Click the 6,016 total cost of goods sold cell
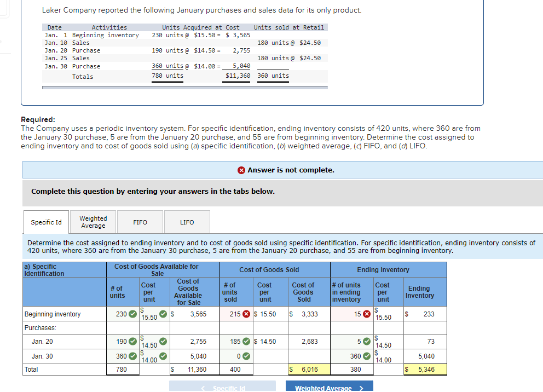The image size is (543, 392). (x=309, y=370)
